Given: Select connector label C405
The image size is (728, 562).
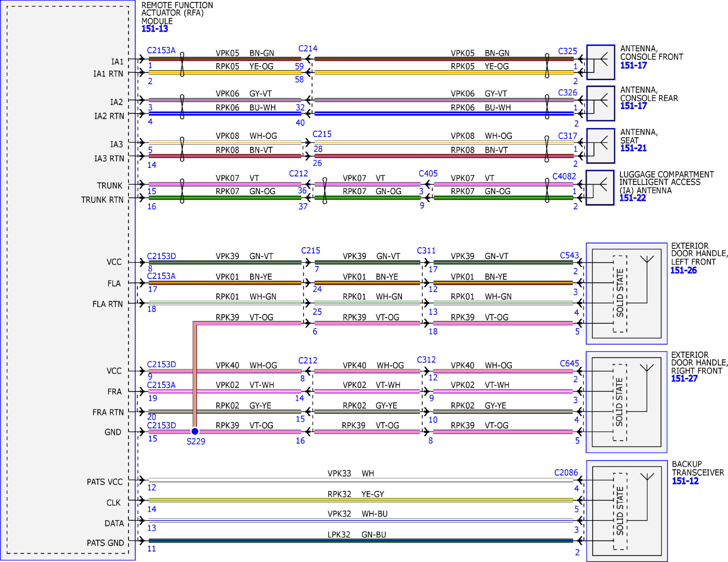Looking at the screenshot, I should (x=428, y=174).
